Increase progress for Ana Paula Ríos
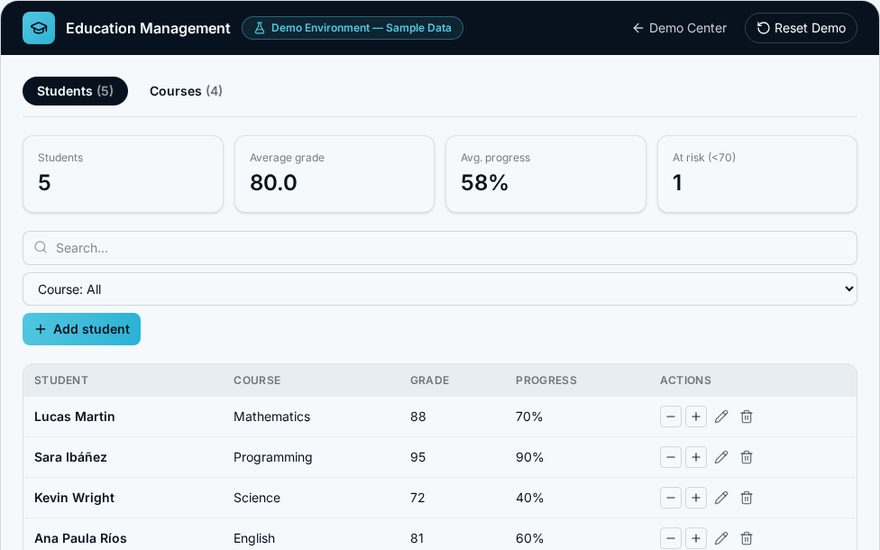The height and width of the screenshot is (550, 880). click(x=696, y=538)
